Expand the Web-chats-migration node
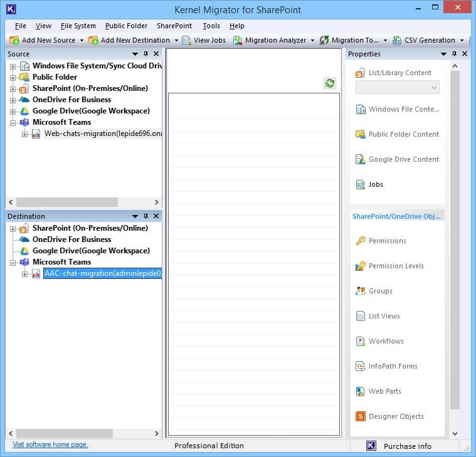Image resolution: width=476 pixels, height=457 pixels. pos(24,134)
